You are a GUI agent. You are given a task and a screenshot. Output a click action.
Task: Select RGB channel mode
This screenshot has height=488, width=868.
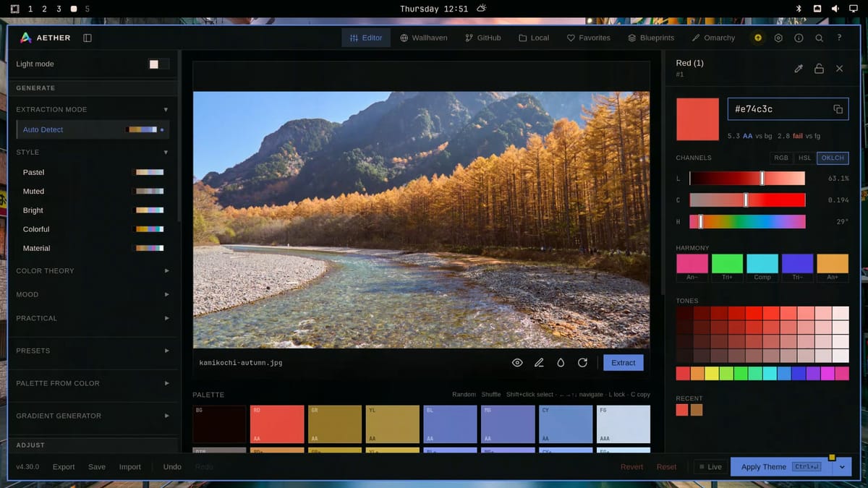[781, 158]
